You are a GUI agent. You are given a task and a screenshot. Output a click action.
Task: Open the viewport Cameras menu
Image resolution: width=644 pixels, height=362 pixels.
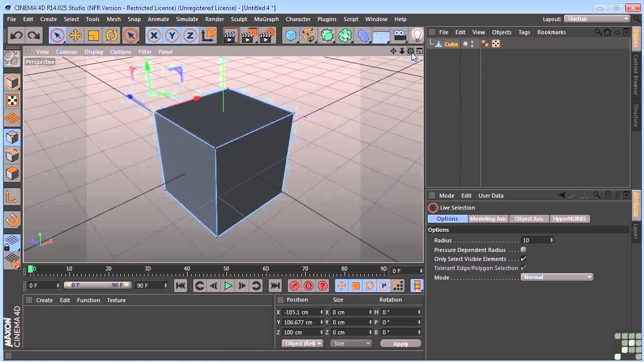(x=66, y=52)
